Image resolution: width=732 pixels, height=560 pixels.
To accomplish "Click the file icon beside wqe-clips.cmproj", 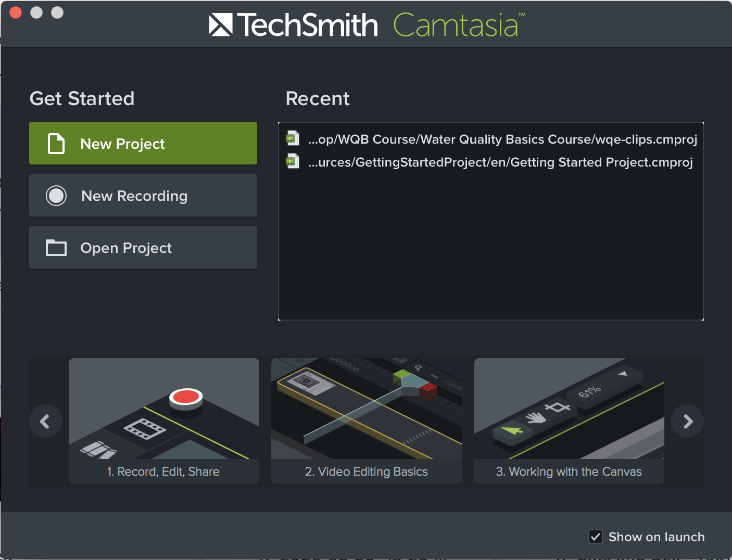I will (x=293, y=138).
